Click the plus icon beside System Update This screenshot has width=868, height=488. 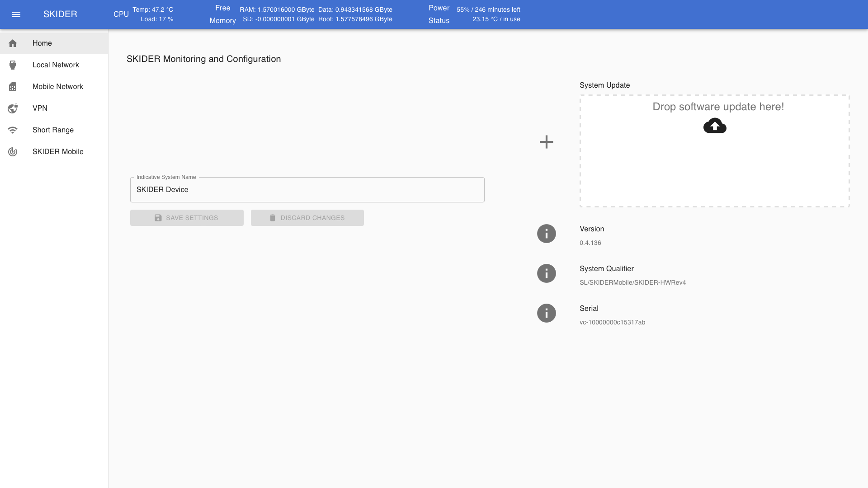point(547,142)
